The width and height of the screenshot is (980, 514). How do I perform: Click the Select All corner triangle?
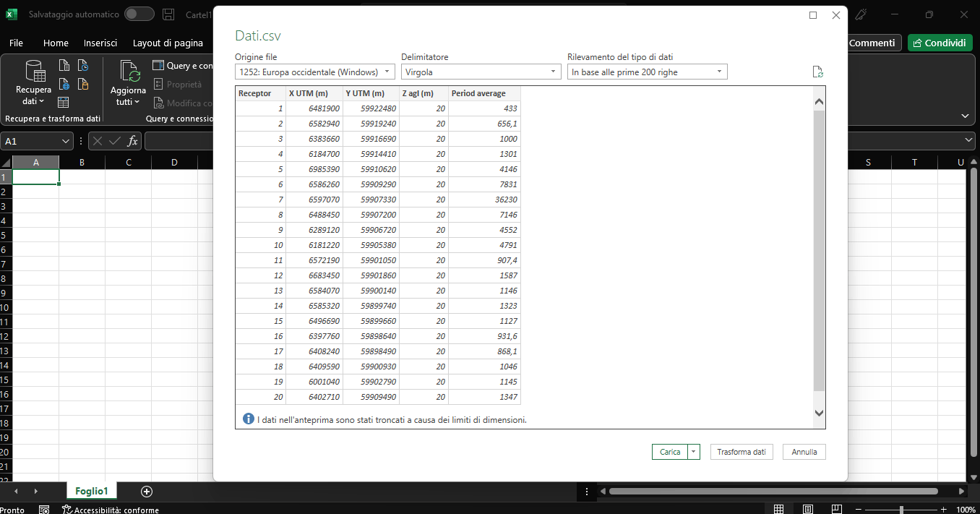[x=7, y=163]
